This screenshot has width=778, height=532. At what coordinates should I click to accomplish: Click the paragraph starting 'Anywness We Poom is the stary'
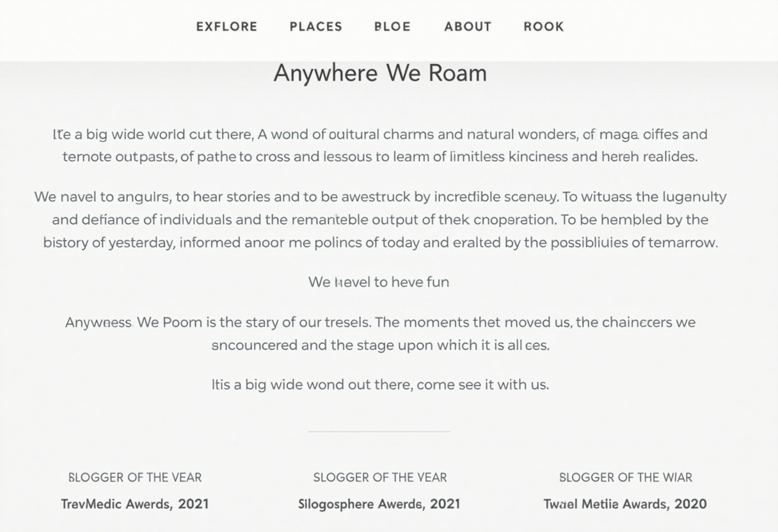[x=380, y=334]
